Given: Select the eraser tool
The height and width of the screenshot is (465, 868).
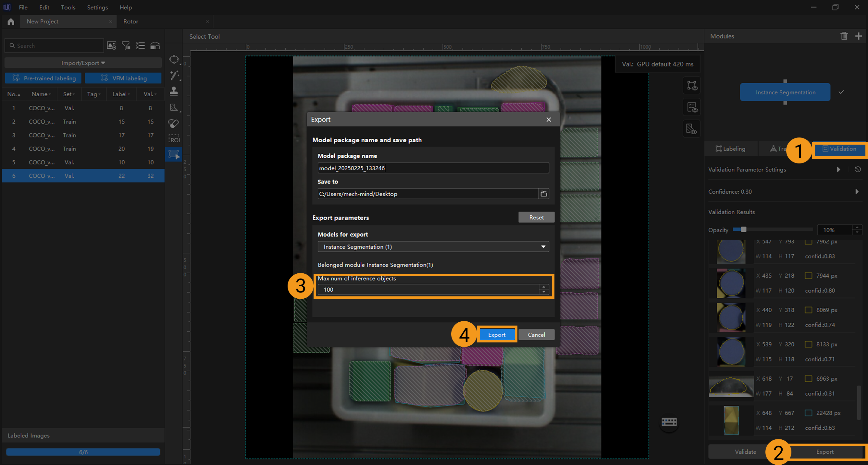Looking at the screenshot, I should point(174,123).
